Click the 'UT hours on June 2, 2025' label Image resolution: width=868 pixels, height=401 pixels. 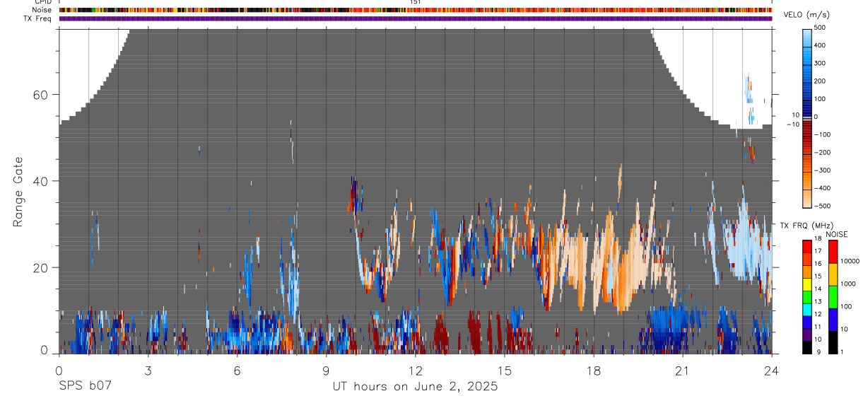pos(416,387)
